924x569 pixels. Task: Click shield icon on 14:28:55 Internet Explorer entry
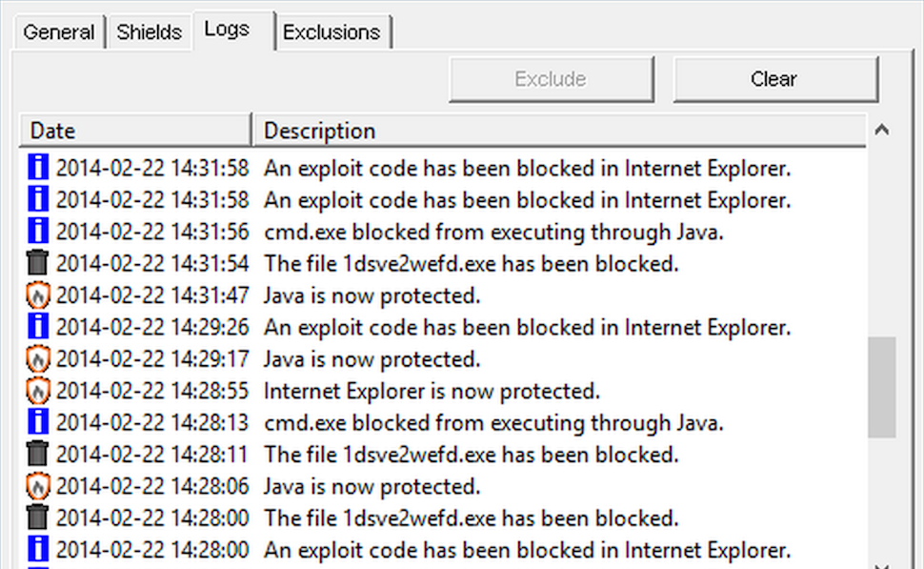pyautogui.click(x=38, y=392)
